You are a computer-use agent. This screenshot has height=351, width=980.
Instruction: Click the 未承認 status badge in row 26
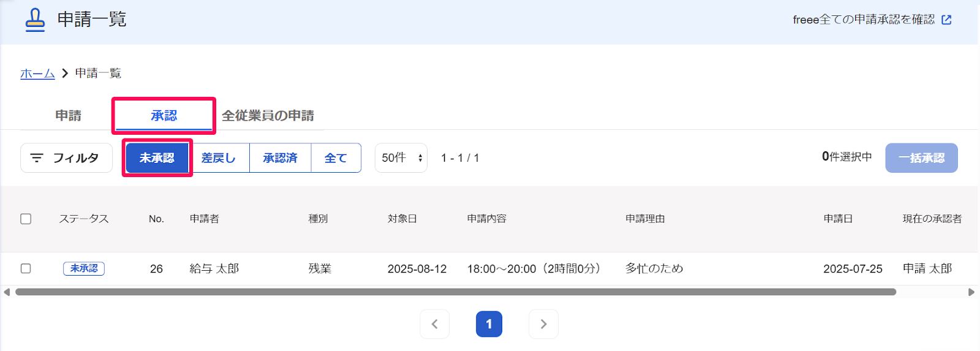(84, 268)
